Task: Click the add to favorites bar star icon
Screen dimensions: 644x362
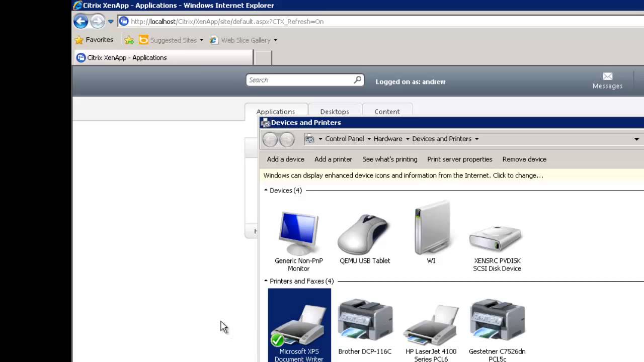Action: point(129,40)
